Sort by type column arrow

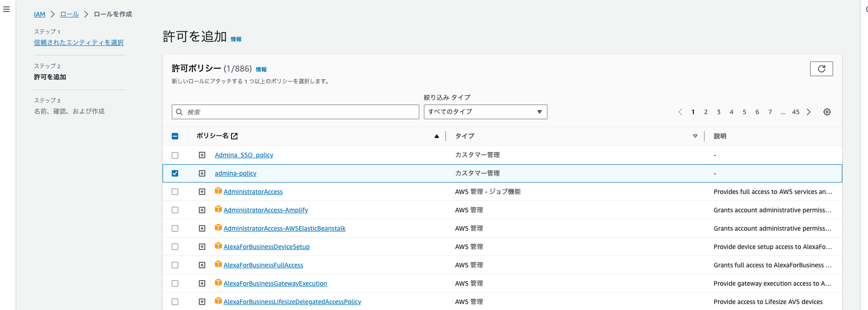[x=695, y=136]
